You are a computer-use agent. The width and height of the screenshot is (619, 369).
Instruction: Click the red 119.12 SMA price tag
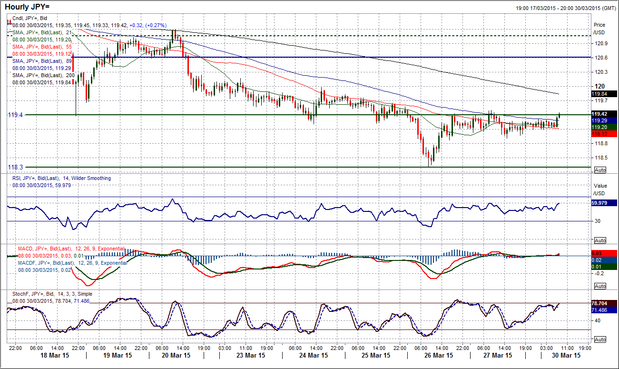tap(604, 134)
